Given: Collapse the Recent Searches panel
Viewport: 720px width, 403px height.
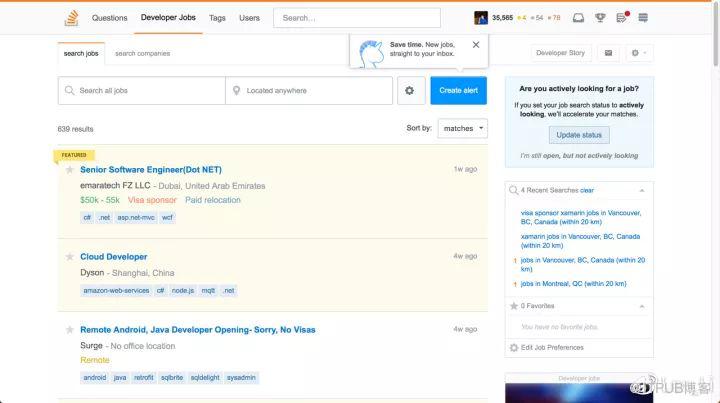Looking at the screenshot, I should click(642, 190).
